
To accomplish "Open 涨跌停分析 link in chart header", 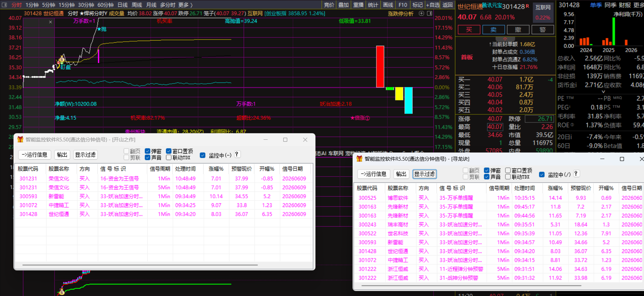I will click(x=400, y=14).
